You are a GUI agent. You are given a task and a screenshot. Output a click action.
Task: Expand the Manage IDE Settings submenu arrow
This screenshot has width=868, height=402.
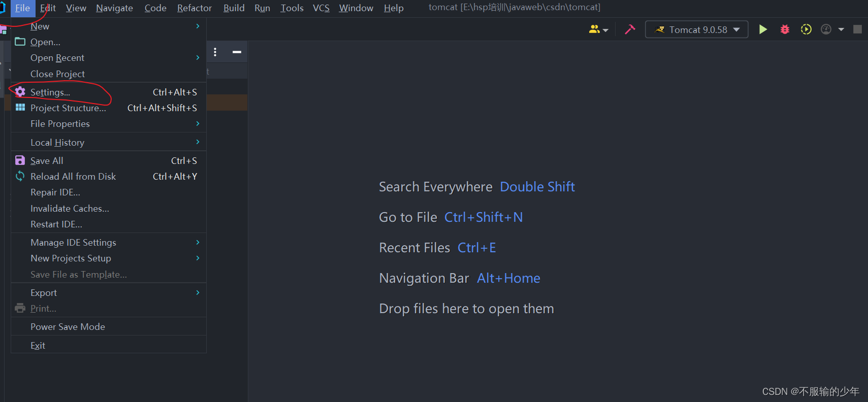pyautogui.click(x=198, y=242)
